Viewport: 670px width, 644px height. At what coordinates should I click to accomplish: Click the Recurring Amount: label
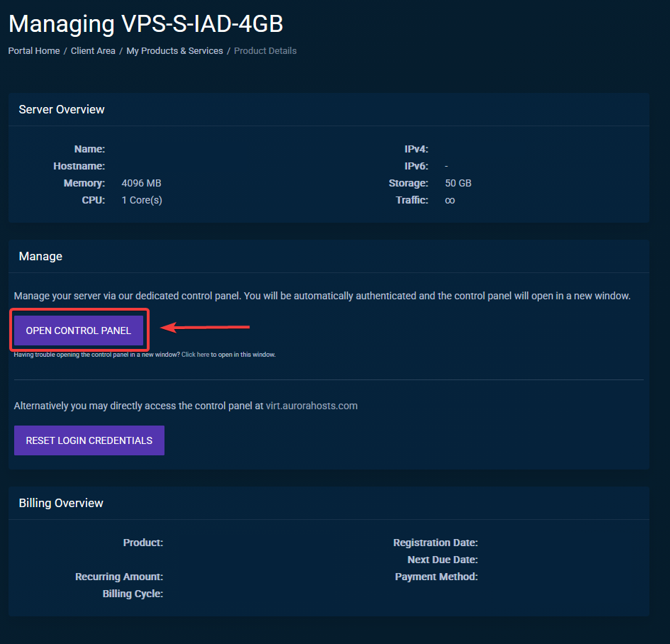pyautogui.click(x=119, y=577)
